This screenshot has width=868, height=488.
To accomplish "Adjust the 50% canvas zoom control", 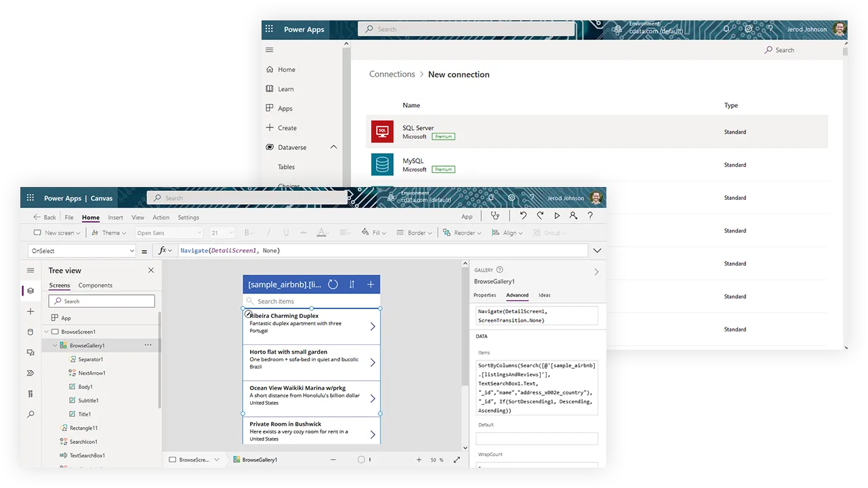I will pyautogui.click(x=436, y=459).
